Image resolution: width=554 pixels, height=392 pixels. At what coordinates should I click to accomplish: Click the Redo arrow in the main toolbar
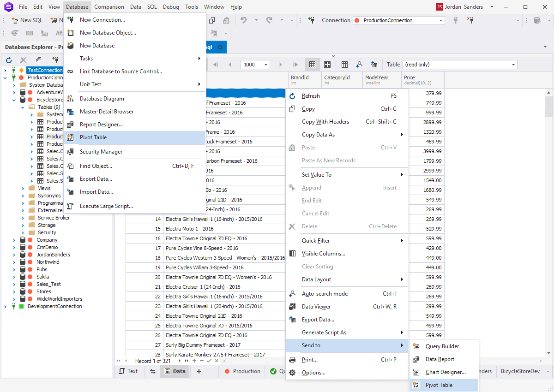click(x=269, y=20)
